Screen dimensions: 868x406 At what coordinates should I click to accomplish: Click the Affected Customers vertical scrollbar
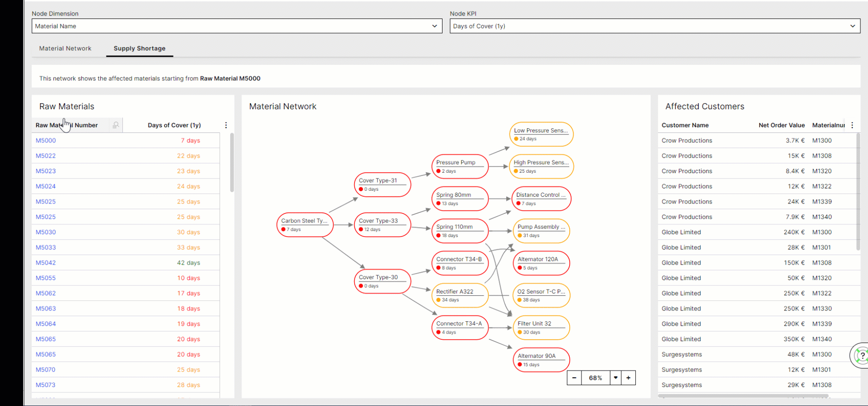tap(858, 191)
